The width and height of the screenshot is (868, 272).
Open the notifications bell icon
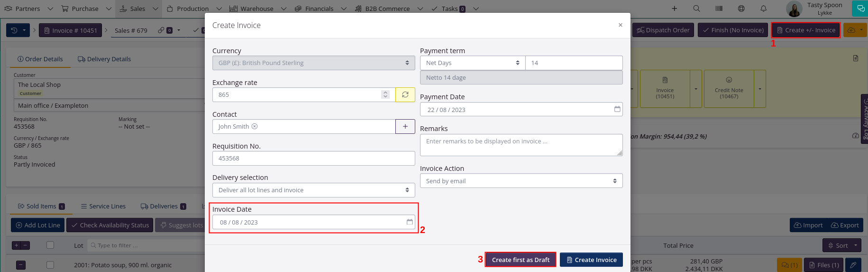[x=763, y=9]
